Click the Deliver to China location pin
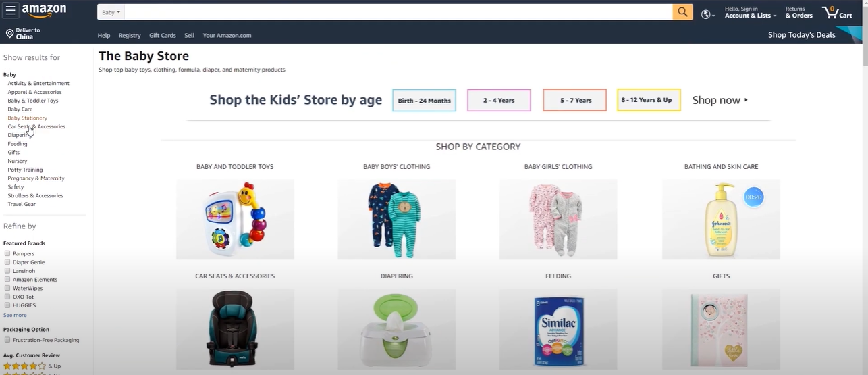The image size is (868, 375). [x=9, y=34]
